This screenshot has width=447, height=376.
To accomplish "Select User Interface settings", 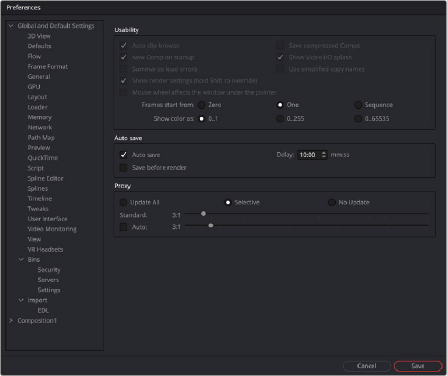I will tap(47, 219).
